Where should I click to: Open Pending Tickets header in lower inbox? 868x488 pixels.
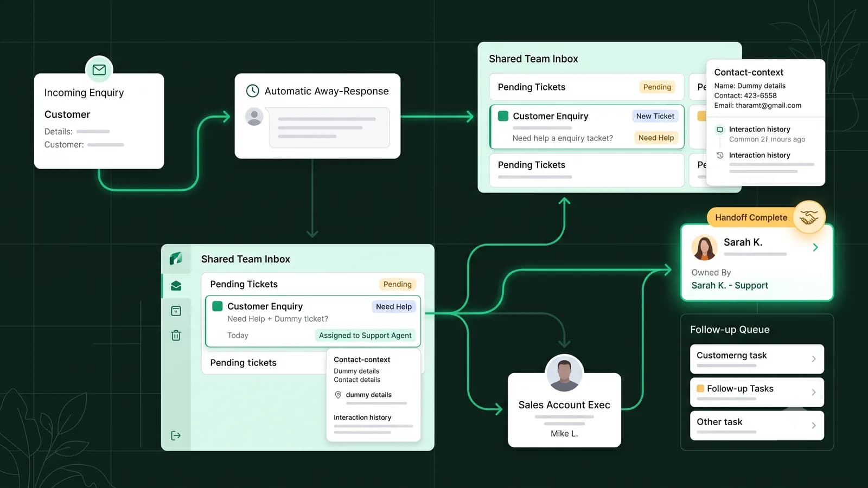pyautogui.click(x=312, y=284)
